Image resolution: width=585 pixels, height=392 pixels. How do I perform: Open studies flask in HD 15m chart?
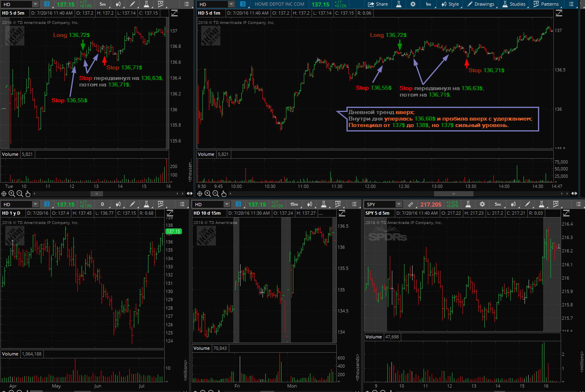324,204
